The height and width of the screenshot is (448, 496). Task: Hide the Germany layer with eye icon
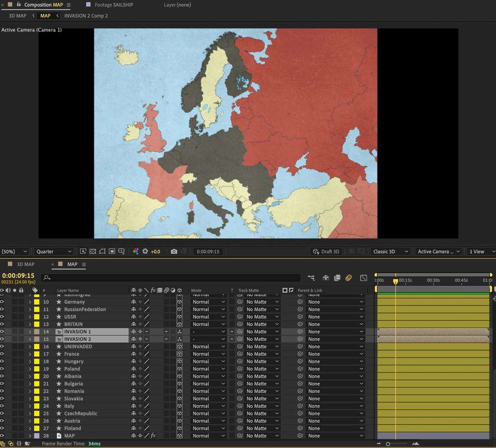click(x=2, y=302)
